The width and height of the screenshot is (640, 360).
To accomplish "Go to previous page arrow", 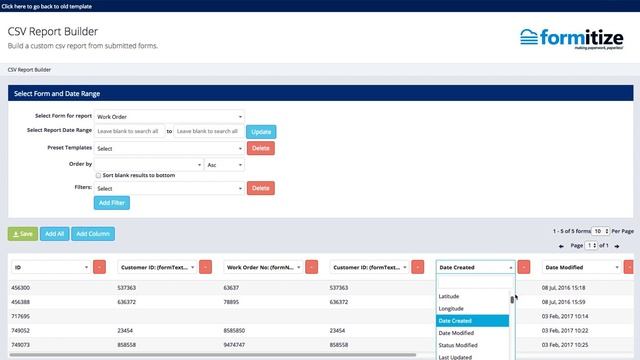I will (561, 246).
